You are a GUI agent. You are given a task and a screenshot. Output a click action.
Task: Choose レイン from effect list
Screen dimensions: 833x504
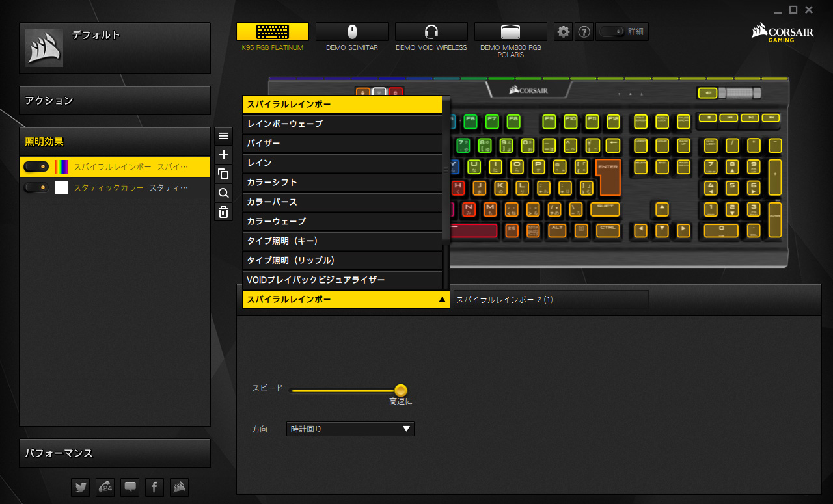coord(342,163)
